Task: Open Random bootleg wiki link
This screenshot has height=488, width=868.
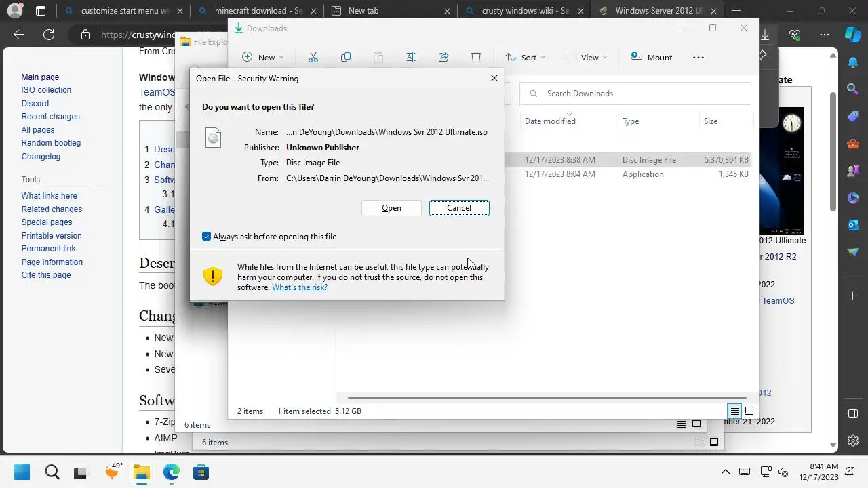Action: click(x=51, y=143)
